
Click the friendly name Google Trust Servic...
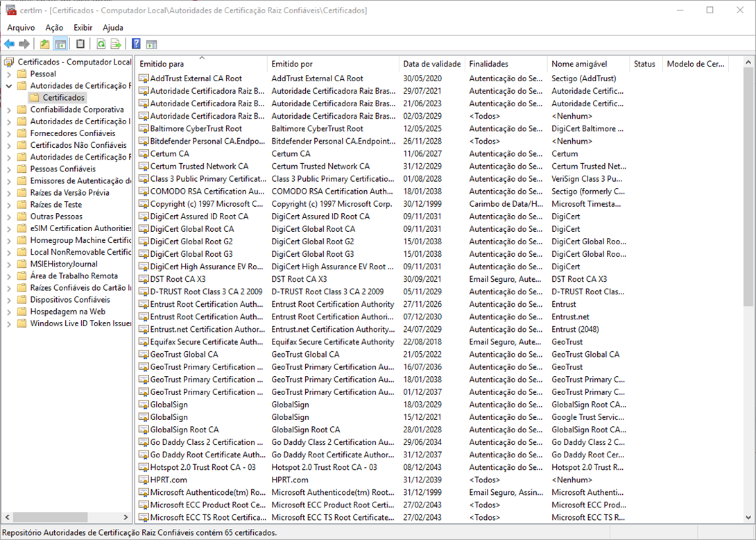click(x=587, y=417)
